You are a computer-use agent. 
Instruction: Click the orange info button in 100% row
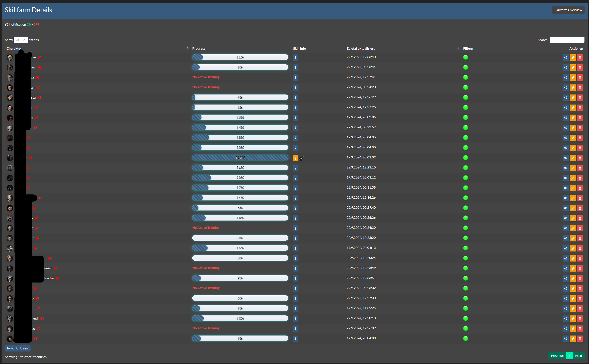pos(295,158)
